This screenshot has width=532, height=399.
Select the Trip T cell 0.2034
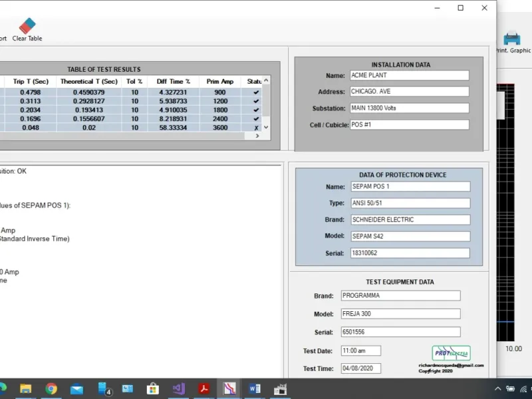31,110
